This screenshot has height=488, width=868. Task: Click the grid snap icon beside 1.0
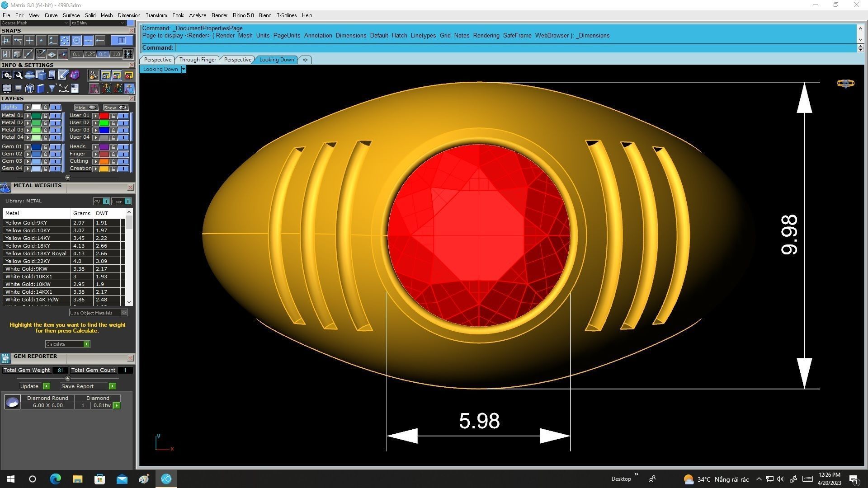pyautogui.click(x=128, y=54)
